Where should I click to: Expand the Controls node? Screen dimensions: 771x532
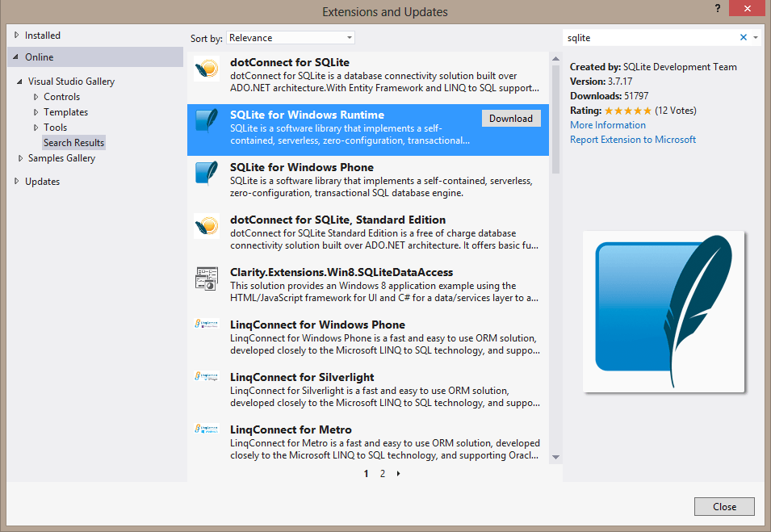pos(36,97)
